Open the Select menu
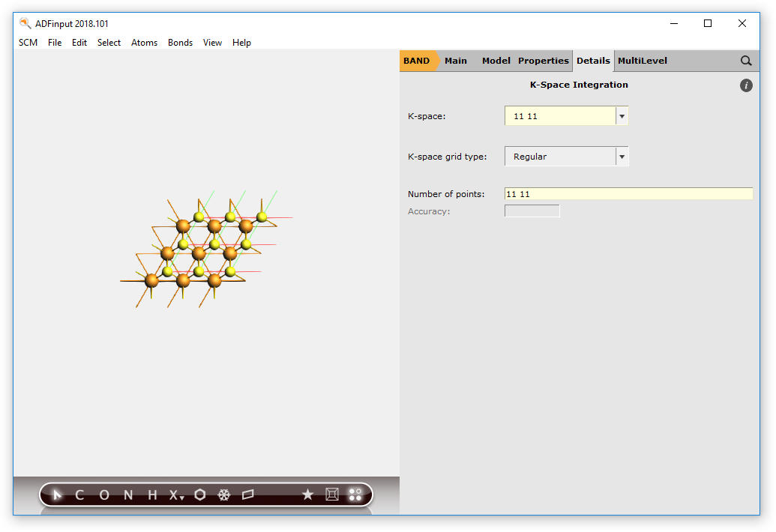Screen dimensions: 776x532 tap(109, 43)
